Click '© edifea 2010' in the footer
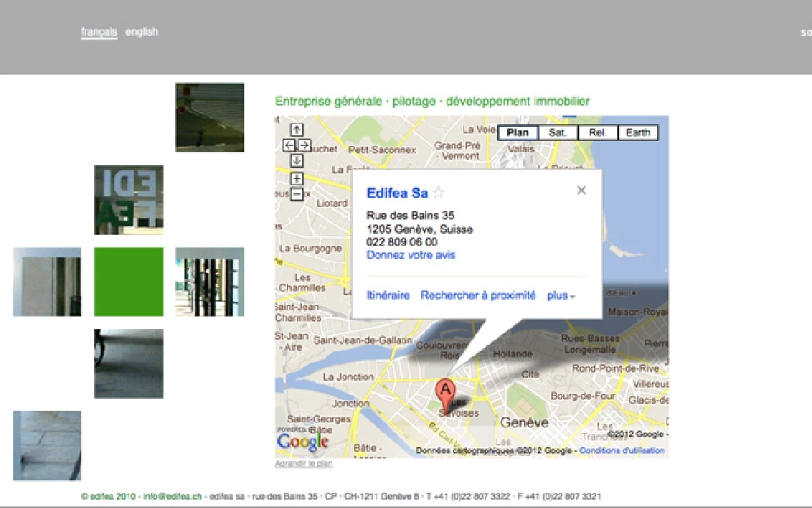The height and width of the screenshot is (508, 812). point(108,496)
